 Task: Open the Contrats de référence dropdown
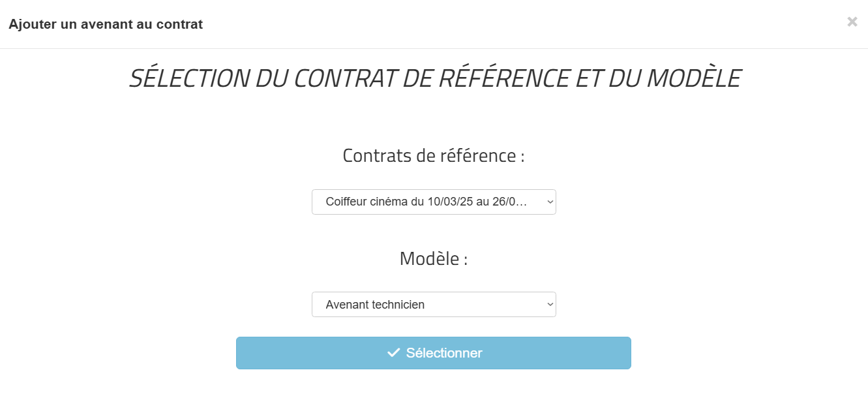tap(434, 202)
